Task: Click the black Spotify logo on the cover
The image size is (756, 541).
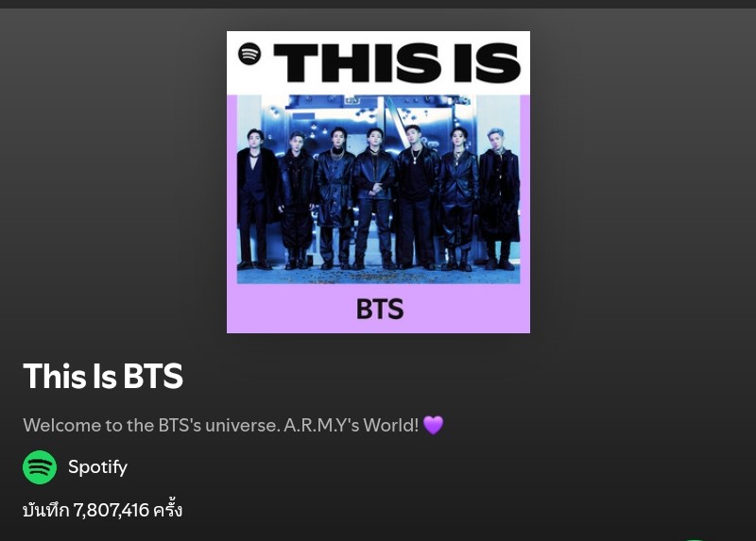Action: point(249,54)
